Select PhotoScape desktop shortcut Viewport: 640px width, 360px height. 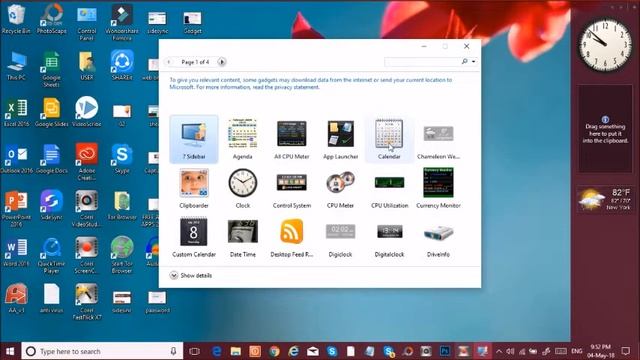tap(52, 19)
